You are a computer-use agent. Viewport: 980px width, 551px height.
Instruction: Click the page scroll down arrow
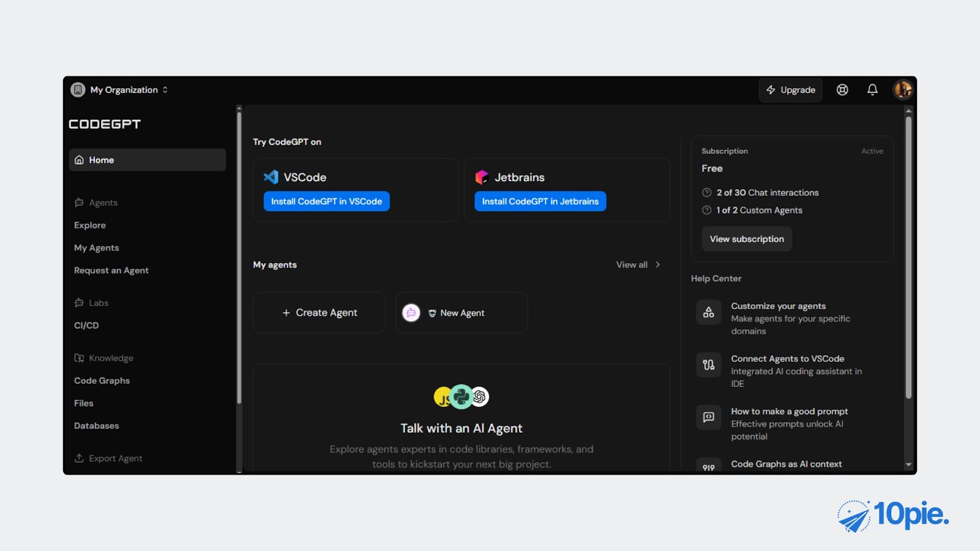[908, 465]
